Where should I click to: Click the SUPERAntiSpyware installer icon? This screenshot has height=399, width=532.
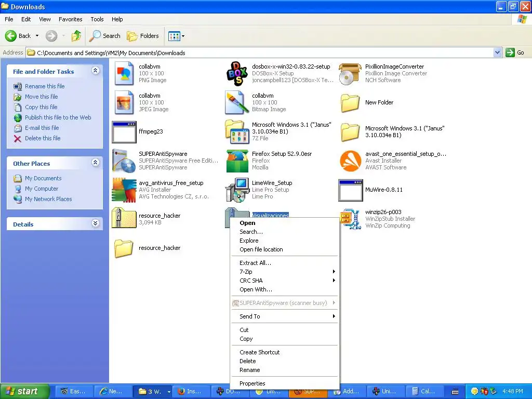click(x=124, y=161)
